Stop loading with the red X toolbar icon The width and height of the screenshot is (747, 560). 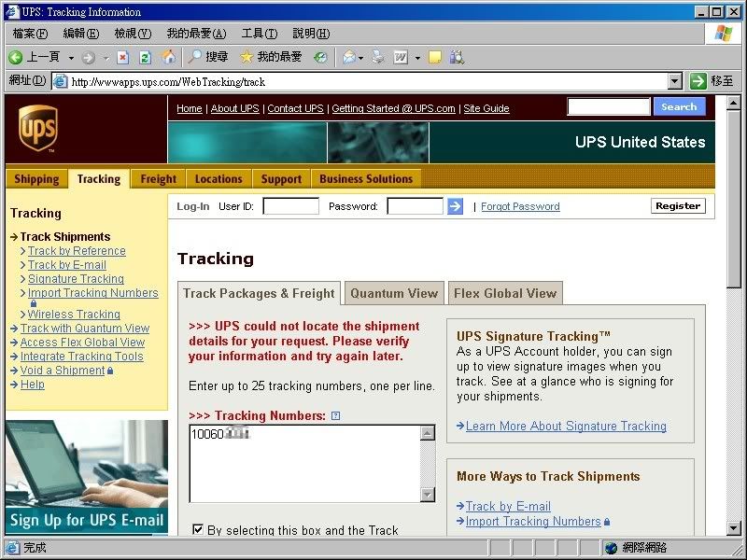(123, 58)
